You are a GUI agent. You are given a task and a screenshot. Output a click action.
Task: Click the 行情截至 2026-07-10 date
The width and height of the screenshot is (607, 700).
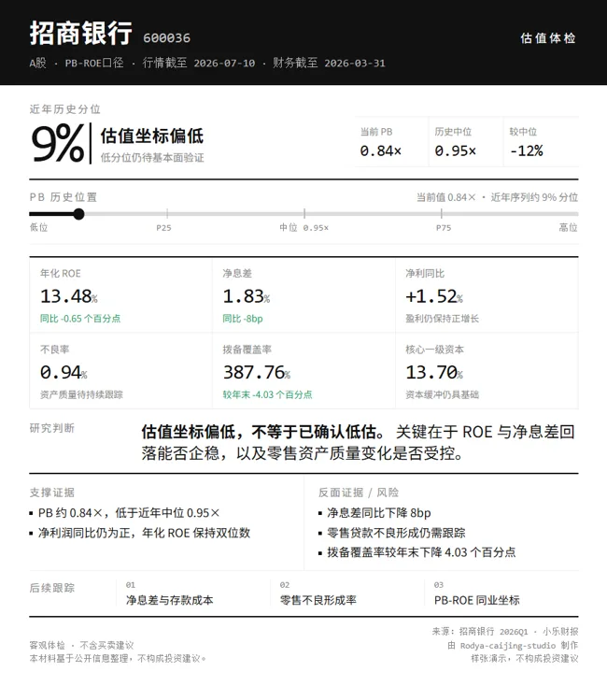(199, 63)
